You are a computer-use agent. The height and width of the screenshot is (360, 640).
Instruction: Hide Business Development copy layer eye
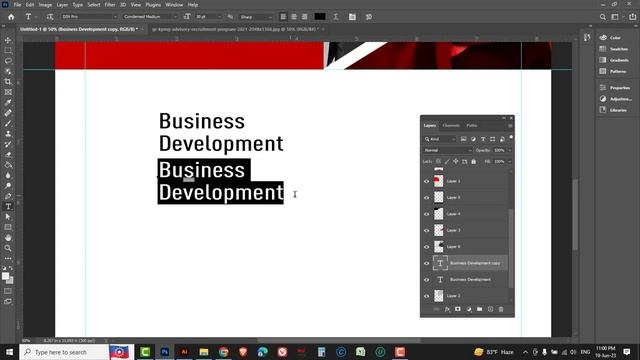point(427,263)
